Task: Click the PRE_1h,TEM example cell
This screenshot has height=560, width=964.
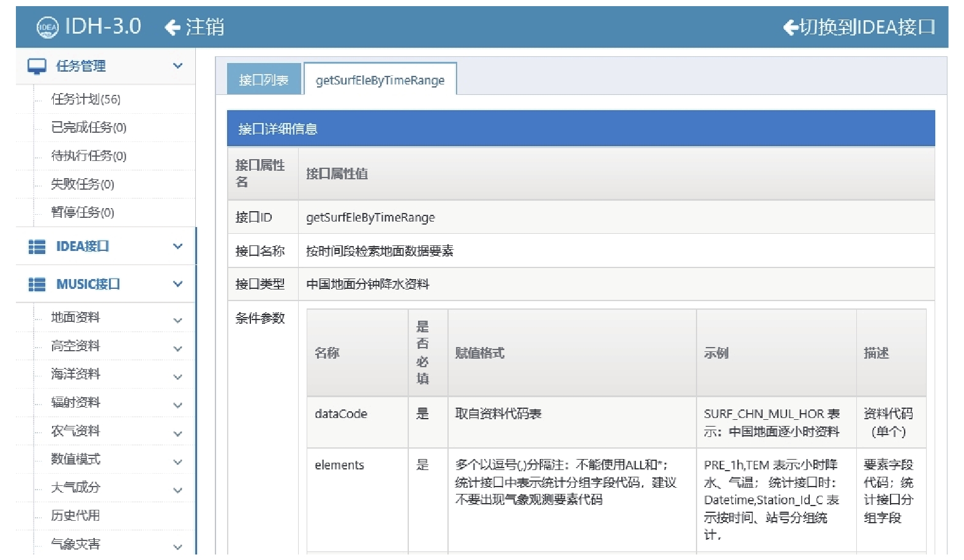Action: (776, 500)
